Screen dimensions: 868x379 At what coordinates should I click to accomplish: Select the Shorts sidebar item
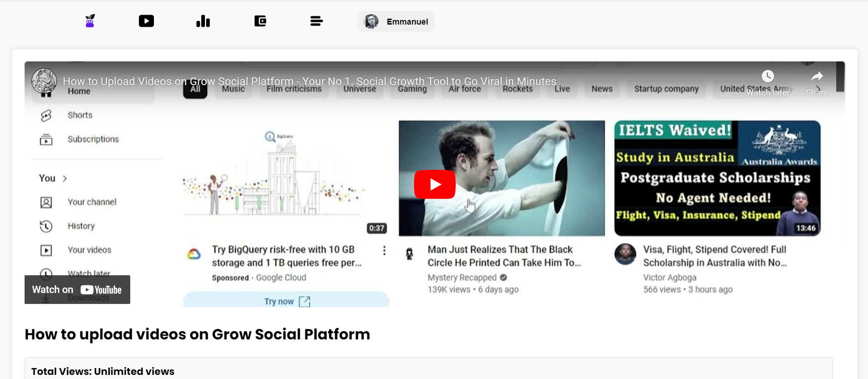coord(80,115)
